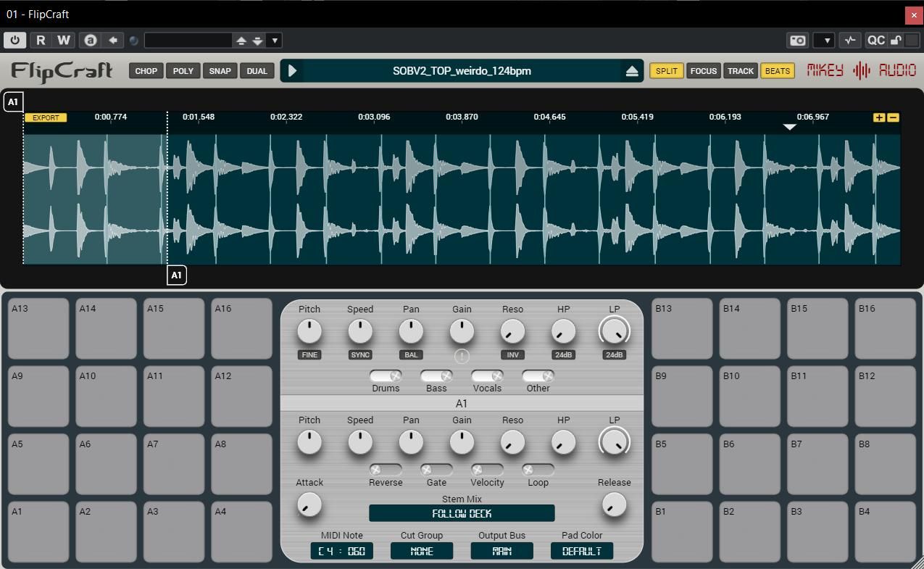Open the Cut Group selector
The width and height of the screenshot is (924, 569).
point(422,551)
